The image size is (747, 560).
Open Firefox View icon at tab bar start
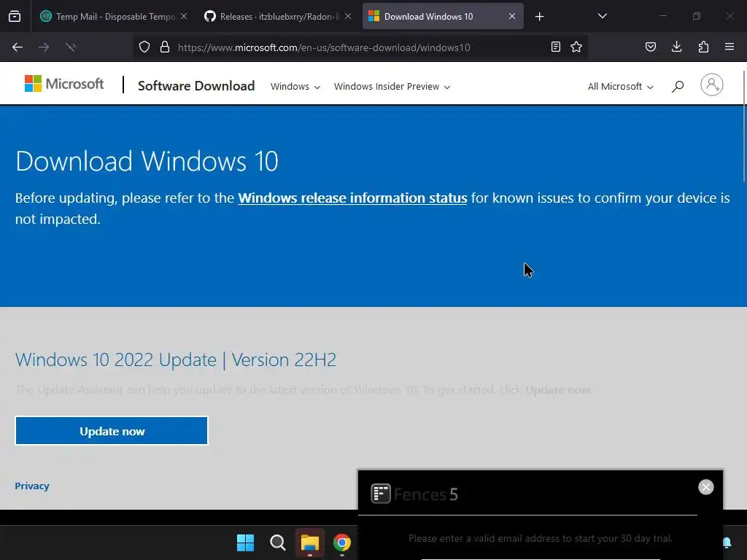(x=15, y=16)
